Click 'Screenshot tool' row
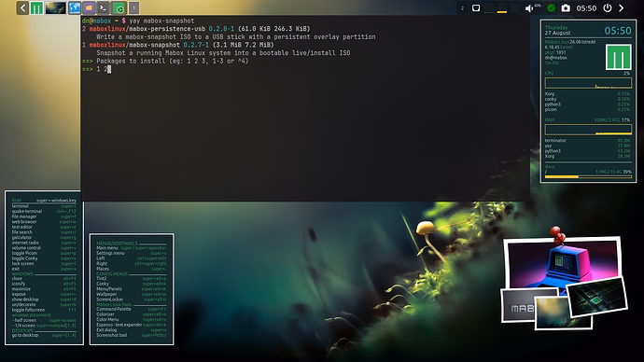This screenshot has width=644, height=362. [132, 335]
